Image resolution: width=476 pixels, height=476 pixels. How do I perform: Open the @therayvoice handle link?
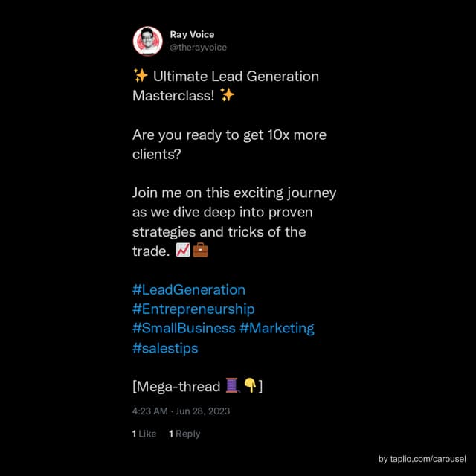click(199, 47)
